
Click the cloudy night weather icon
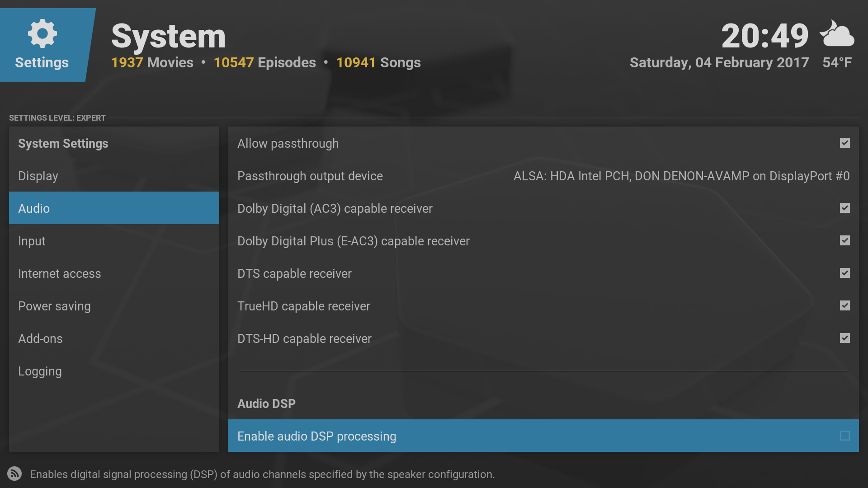pyautogui.click(x=837, y=34)
